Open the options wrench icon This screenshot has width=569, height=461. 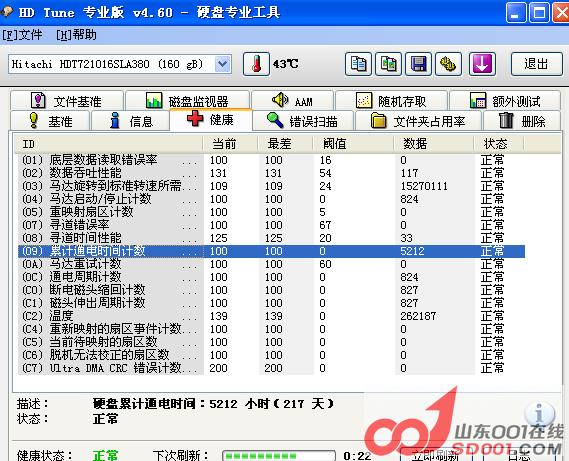448,64
